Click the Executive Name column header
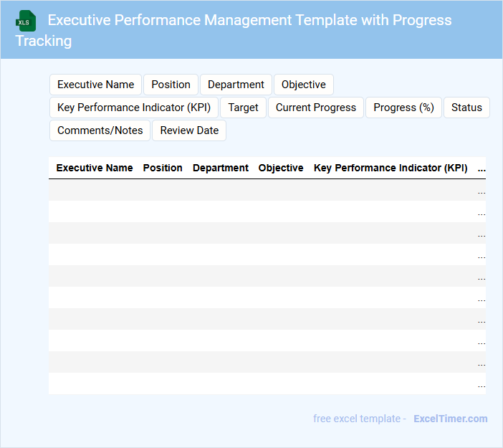The image size is (503, 448). (x=95, y=168)
